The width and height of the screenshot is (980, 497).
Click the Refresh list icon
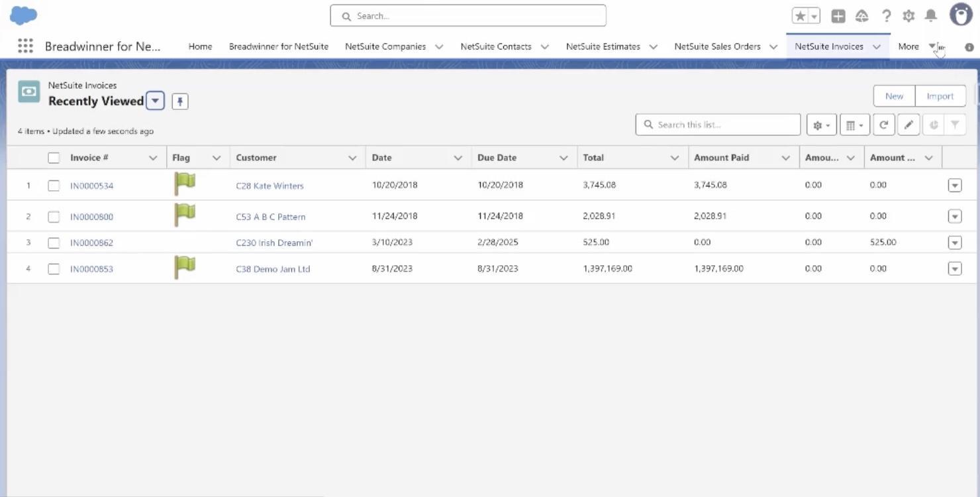[883, 124]
